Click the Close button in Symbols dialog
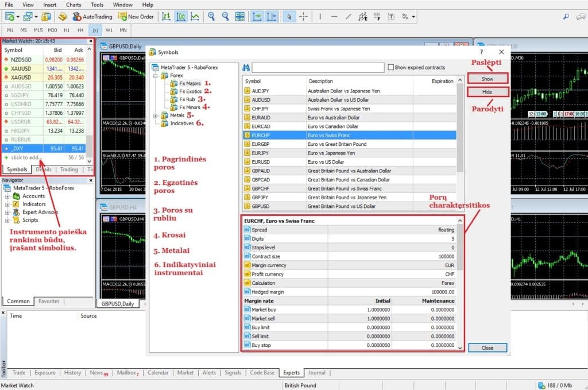588x390 pixels. [488, 348]
